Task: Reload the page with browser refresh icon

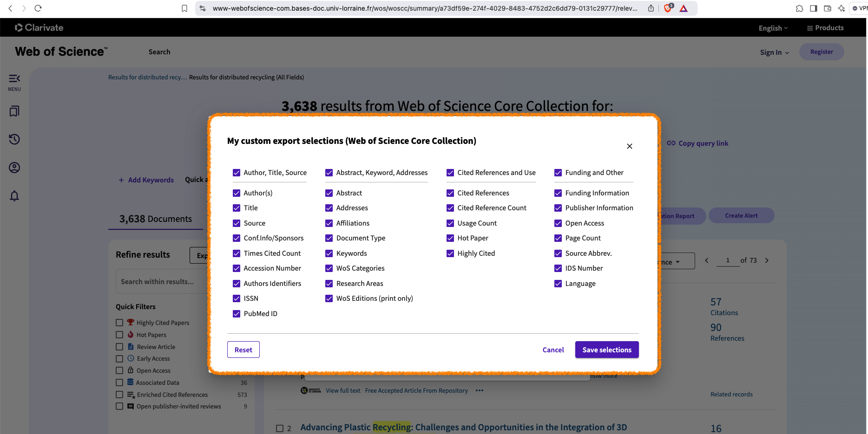Action: 38,8
